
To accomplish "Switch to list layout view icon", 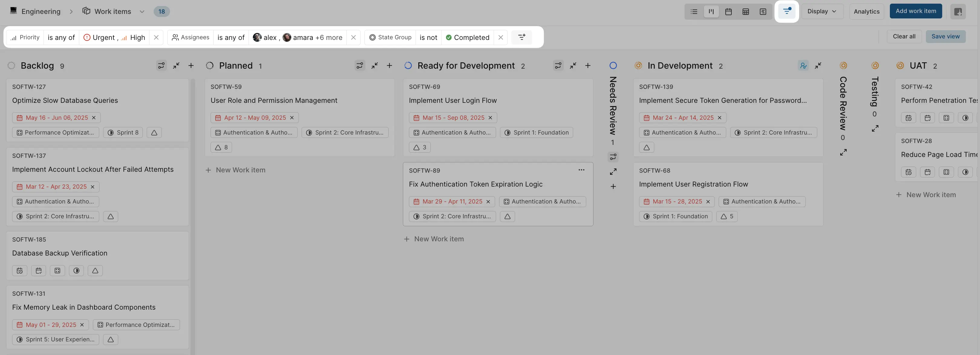I will click(694, 11).
